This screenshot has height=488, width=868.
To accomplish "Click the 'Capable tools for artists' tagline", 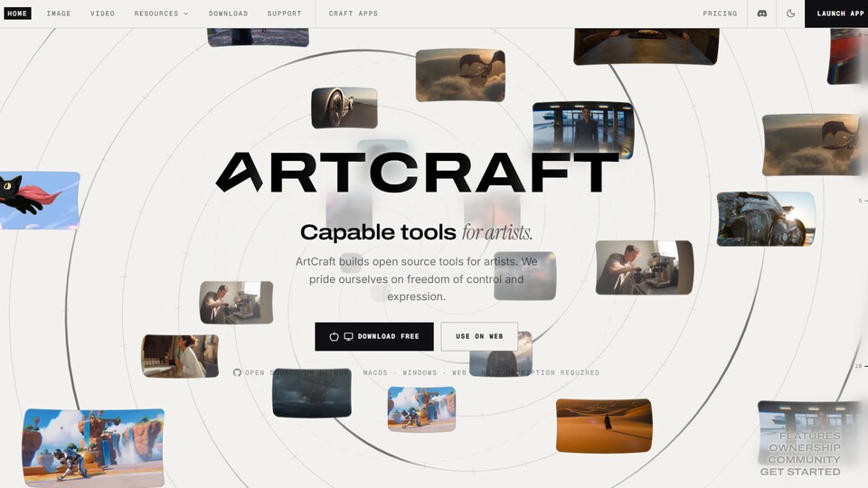I will [416, 232].
